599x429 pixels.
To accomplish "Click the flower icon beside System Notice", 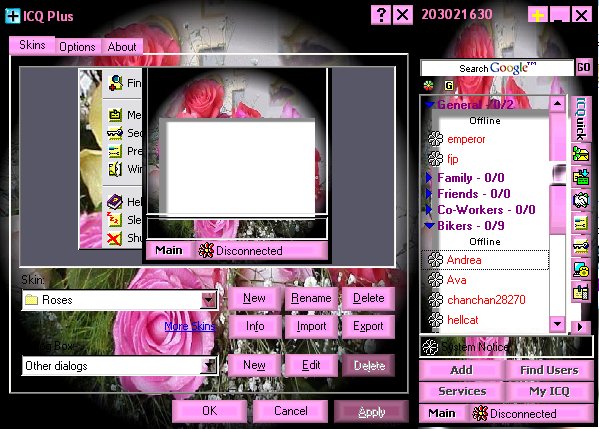I will 430,347.
